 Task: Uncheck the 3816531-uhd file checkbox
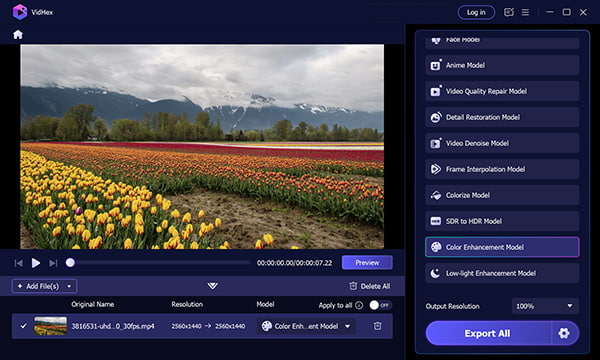pos(23,326)
